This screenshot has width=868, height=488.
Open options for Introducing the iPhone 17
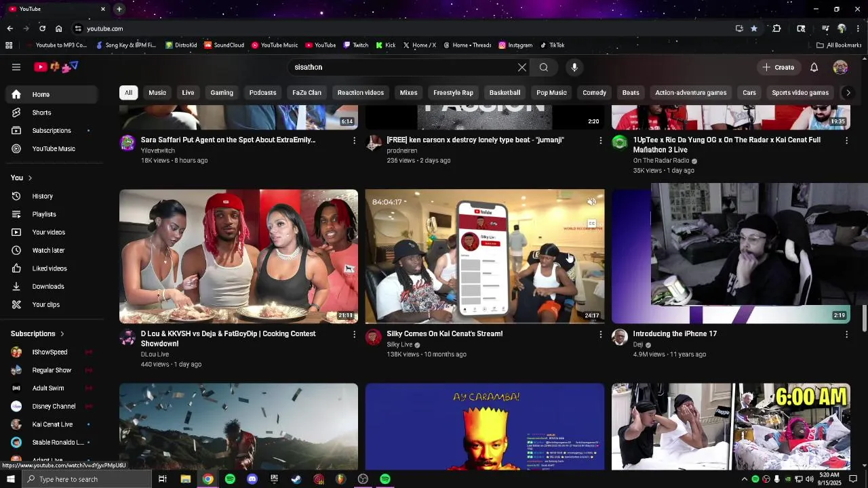(x=846, y=334)
